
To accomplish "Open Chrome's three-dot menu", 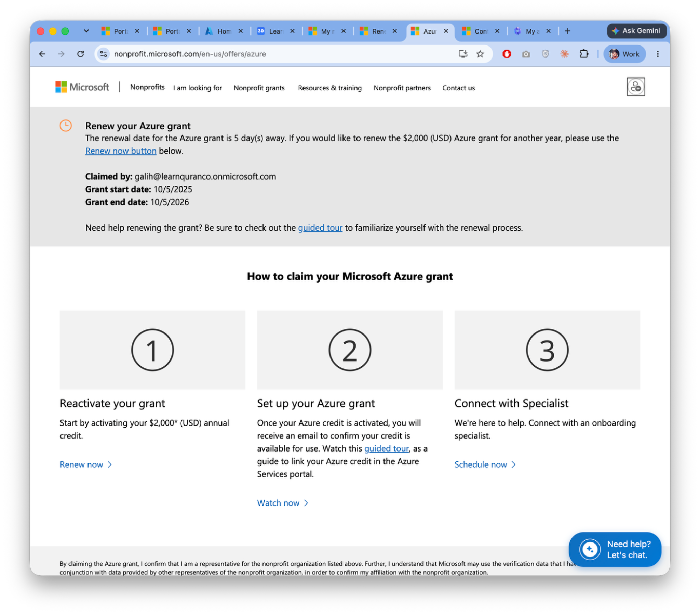I will 658,54.
